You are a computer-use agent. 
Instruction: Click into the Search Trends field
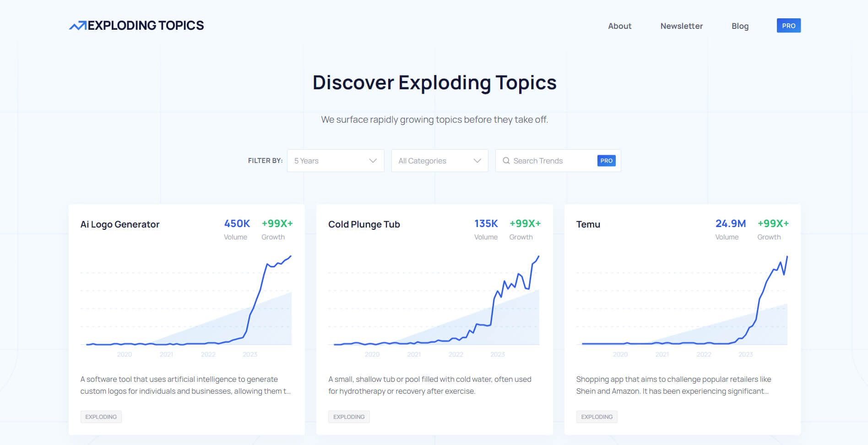click(x=558, y=161)
